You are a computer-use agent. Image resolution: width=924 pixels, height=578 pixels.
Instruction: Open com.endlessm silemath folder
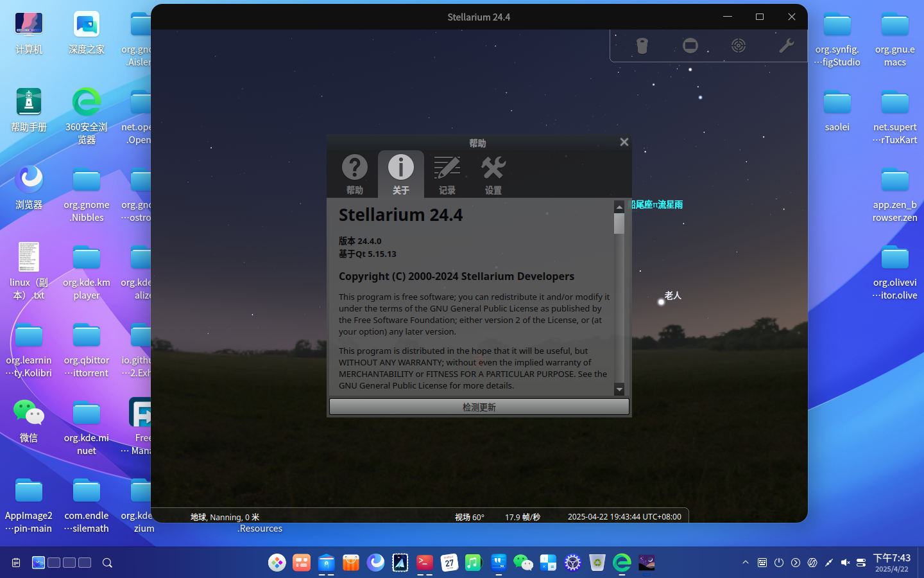pos(87,505)
